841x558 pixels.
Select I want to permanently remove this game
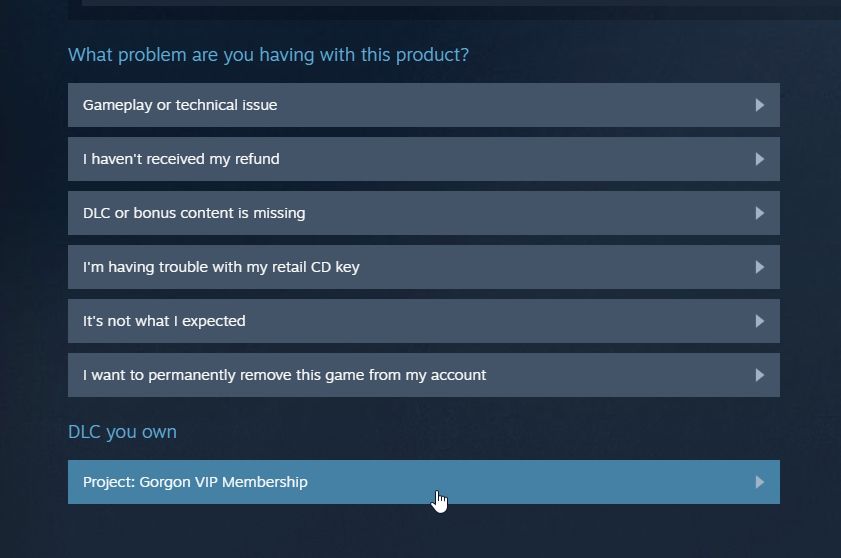pyautogui.click(x=284, y=375)
